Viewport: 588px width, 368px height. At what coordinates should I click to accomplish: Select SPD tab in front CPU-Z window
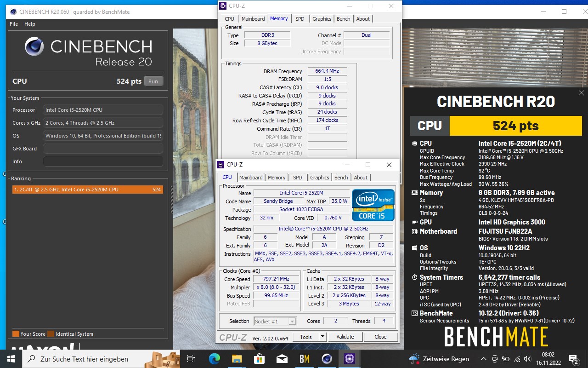298,178
